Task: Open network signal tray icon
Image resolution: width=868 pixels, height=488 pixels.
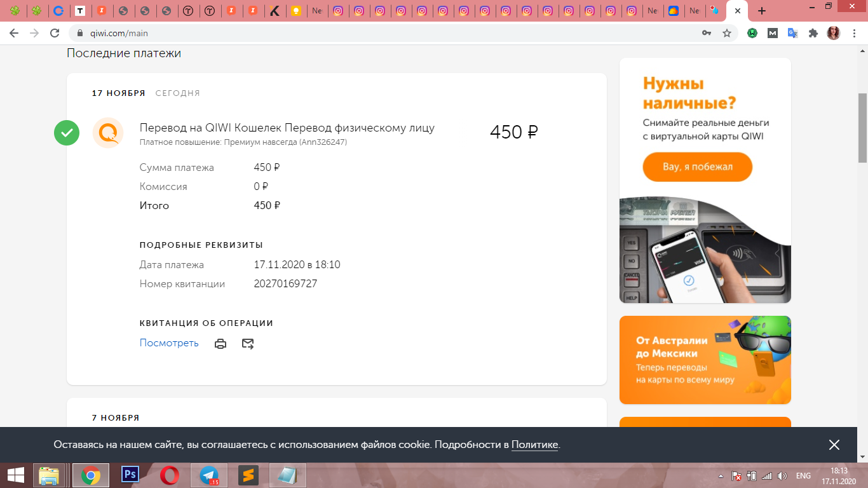Action: (x=767, y=475)
